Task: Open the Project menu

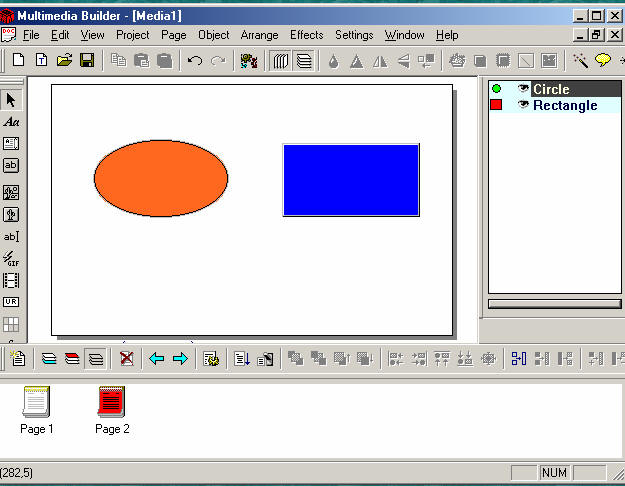Action: (133, 35)
